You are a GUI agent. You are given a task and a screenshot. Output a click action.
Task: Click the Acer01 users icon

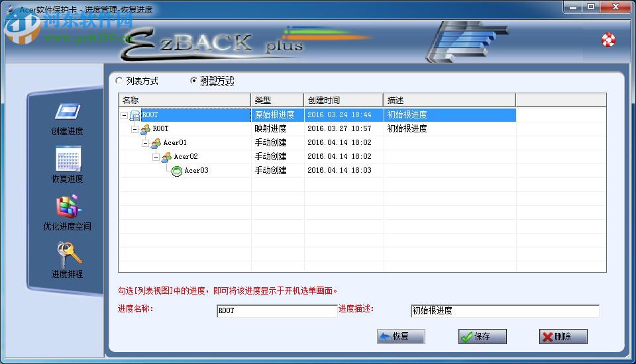click(x=156, y=143)
